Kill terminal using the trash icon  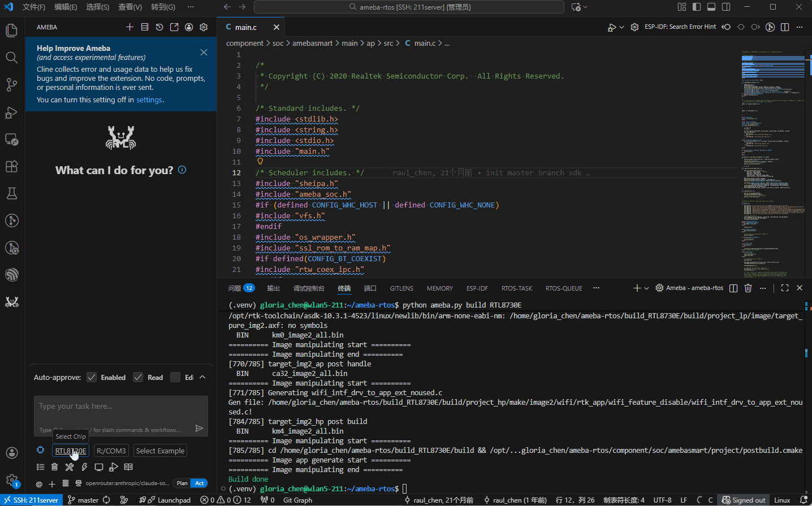coord(748,288)
